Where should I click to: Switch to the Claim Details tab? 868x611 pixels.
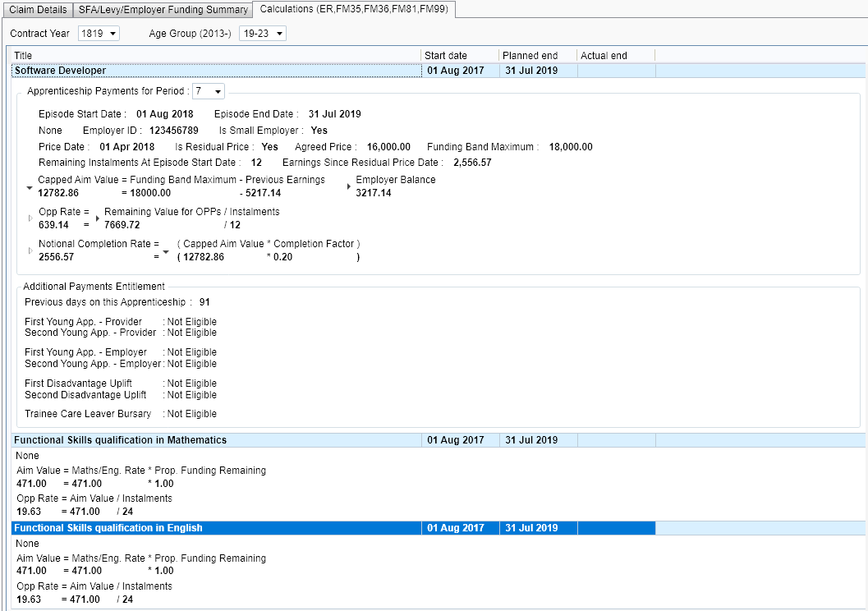click(37, 10)
